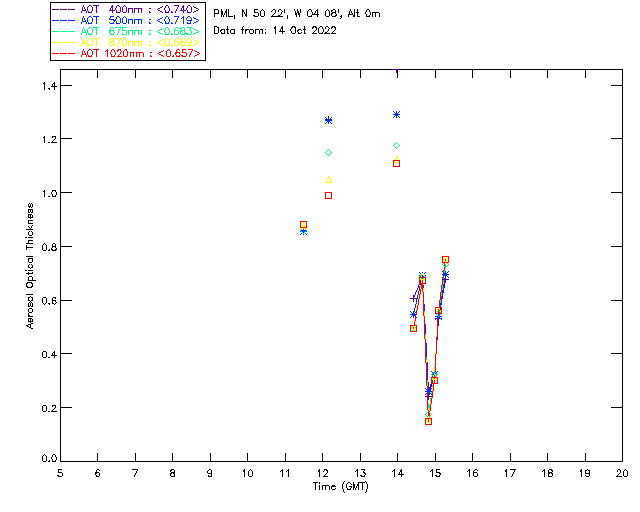Click the 1.2 y-axis tick label

click(49, 139)
